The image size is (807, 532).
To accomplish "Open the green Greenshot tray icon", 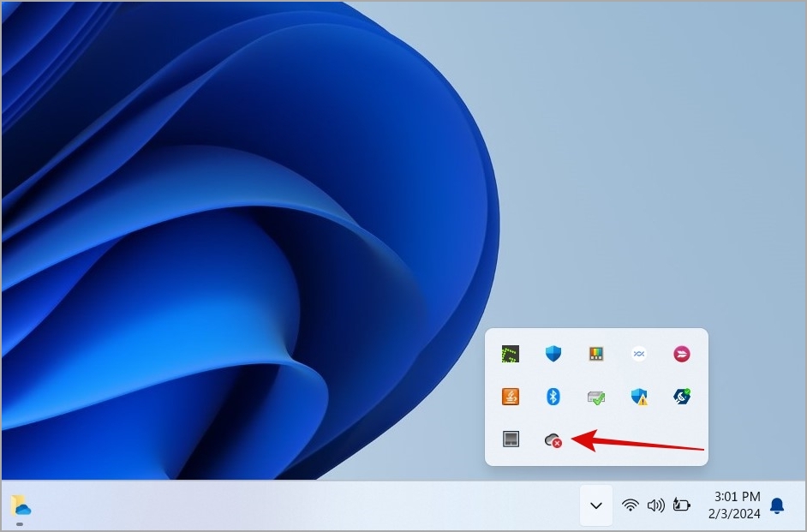I will click(510, 354).
